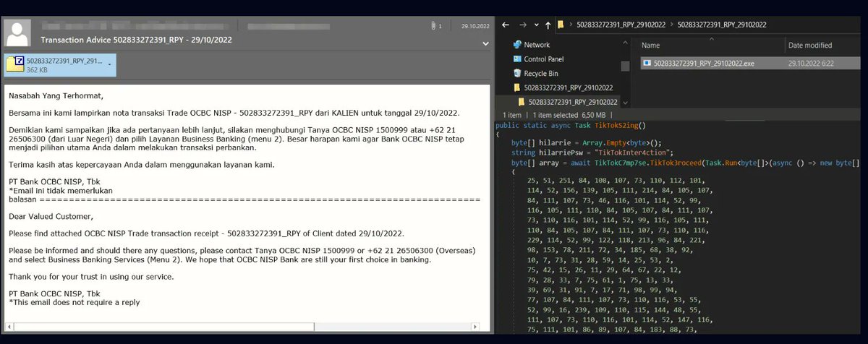Click 'Nasabah Yang Terhormat,' greeting line
The image size is (868, 344).
tap(56, 95)
